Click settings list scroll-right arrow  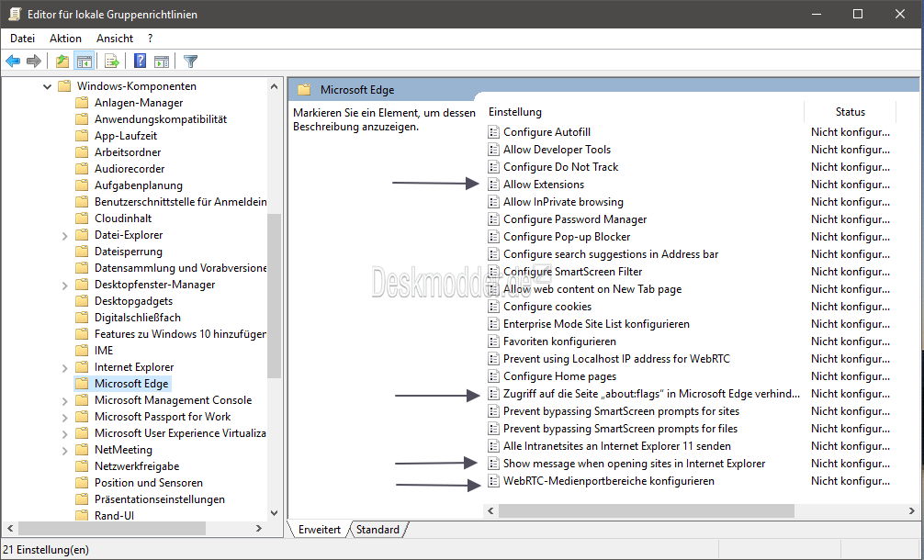912,510
